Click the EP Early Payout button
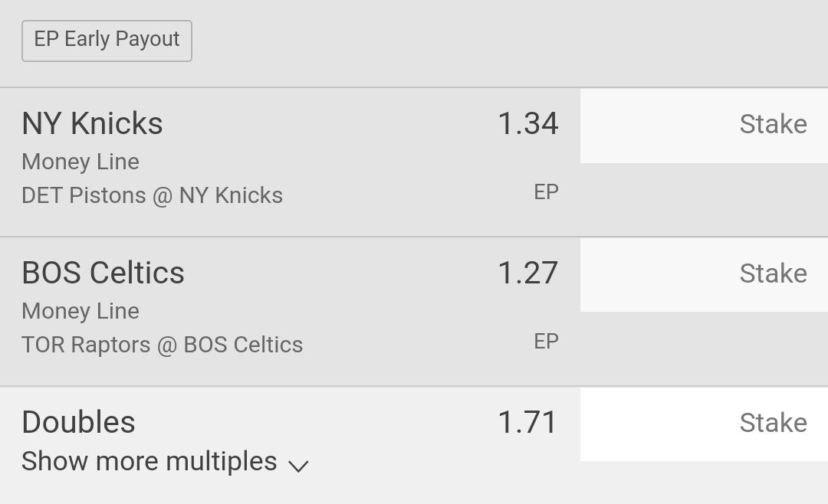 (107, 41)
